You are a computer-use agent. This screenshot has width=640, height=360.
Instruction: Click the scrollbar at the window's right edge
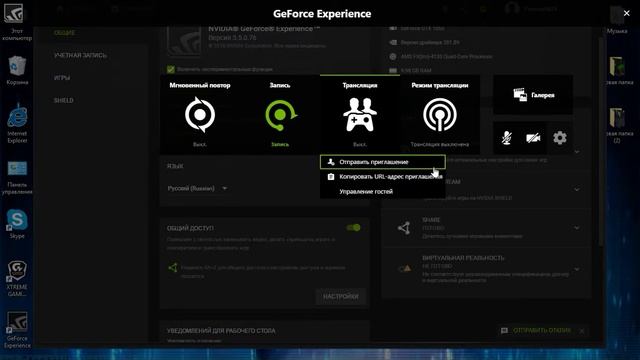(x=602, y=141)
